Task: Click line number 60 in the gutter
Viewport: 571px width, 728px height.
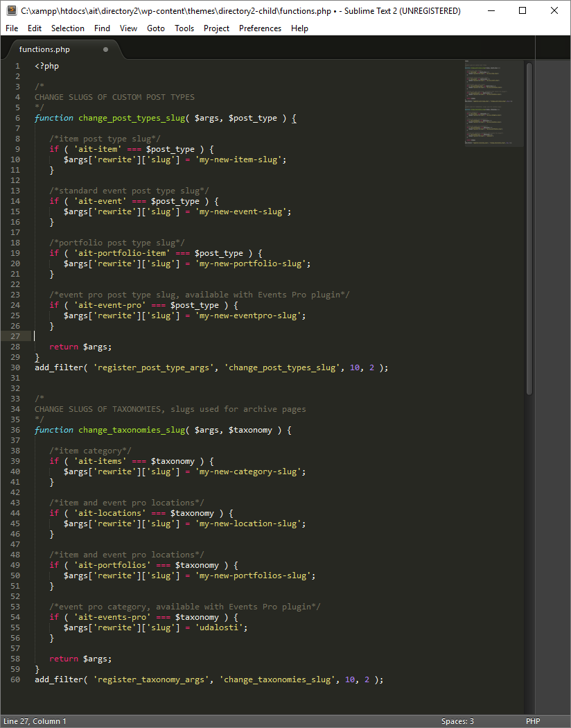Action: click(x=15, y=679)
